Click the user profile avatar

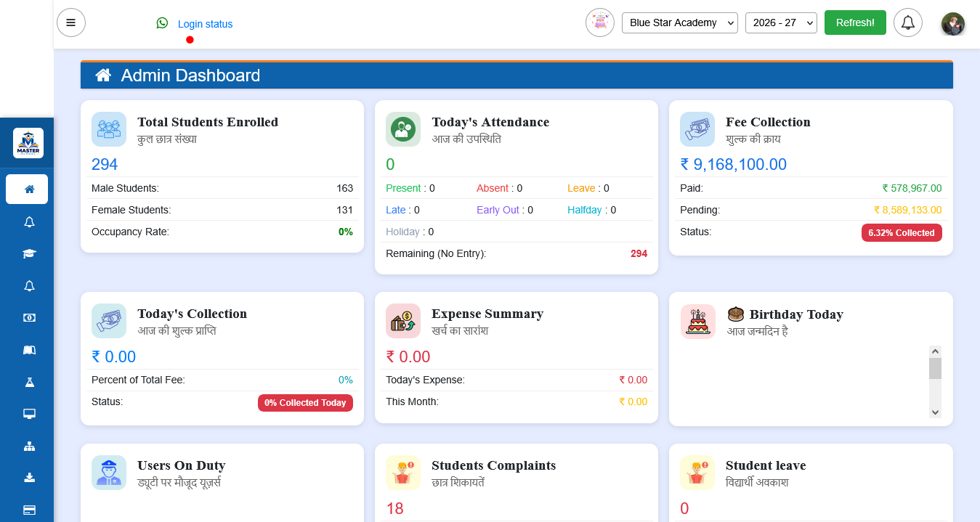pyautogui.click(x=953, y=24)
